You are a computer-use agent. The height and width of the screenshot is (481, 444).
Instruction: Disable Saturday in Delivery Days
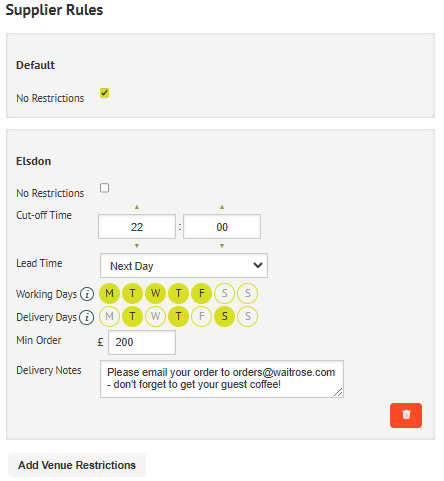[224, 316]
